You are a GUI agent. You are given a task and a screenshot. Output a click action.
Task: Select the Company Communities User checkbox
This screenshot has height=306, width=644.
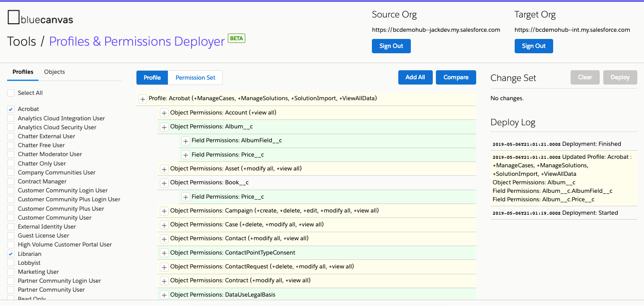[x=11, y=172]
